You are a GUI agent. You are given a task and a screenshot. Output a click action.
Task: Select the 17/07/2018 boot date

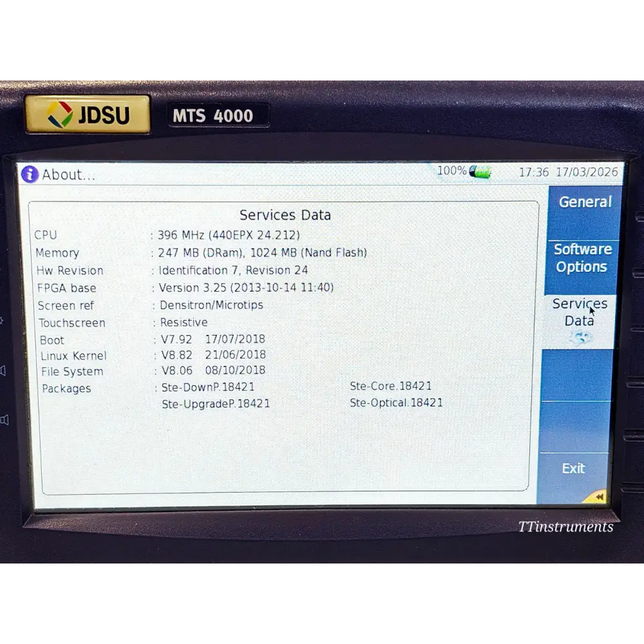(x=235, y=339)
